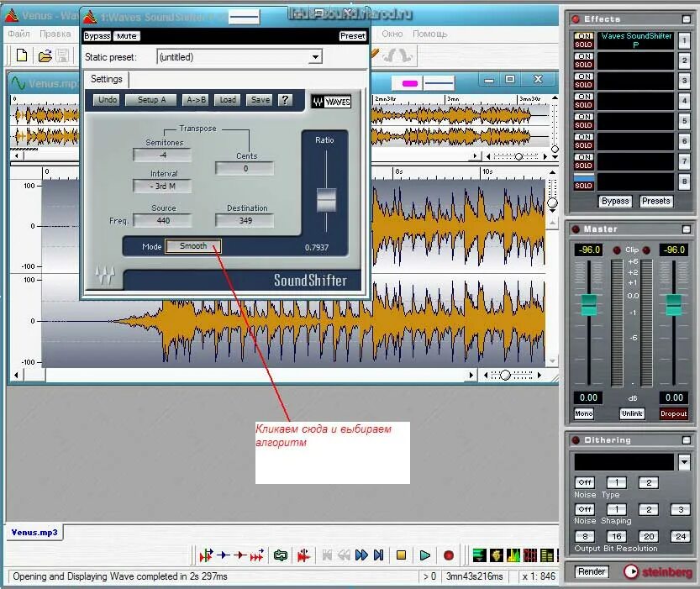Create a new file via toolbar icon
Image resolution: width=700 pixels, height=589 pixels.
tap(22, 55)
